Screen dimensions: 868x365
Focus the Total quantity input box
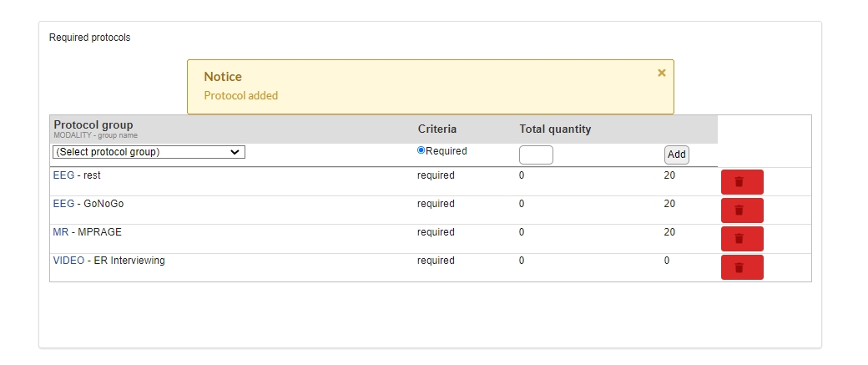pyautogui.click(x=536, y=155)
